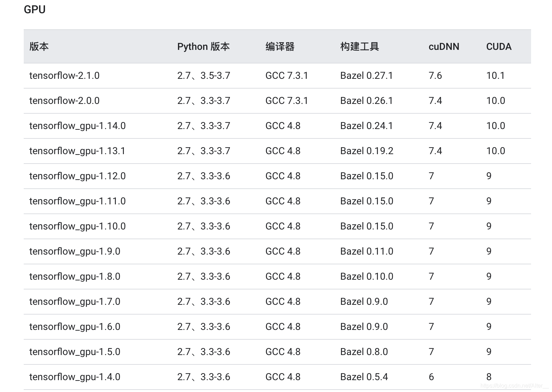Click Bazel 0.10.0 cell

click(x=367, y=277)
